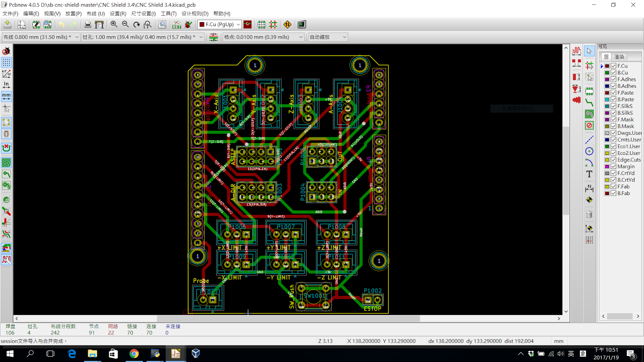
Task: Switch to the 渲染 tab in layers panel
Action: pyautogui.click(x=619, y=56)
